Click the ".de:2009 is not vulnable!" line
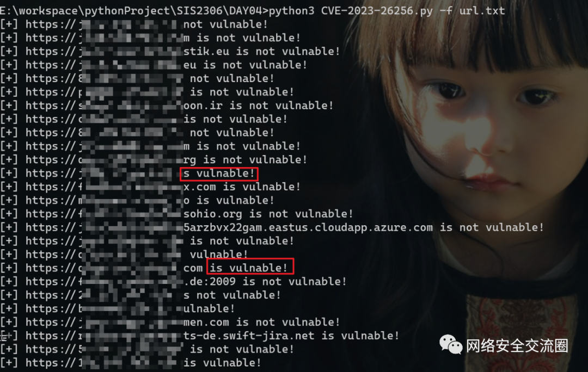The height and width of the screenshot is (372, 588). pos(265,282)
